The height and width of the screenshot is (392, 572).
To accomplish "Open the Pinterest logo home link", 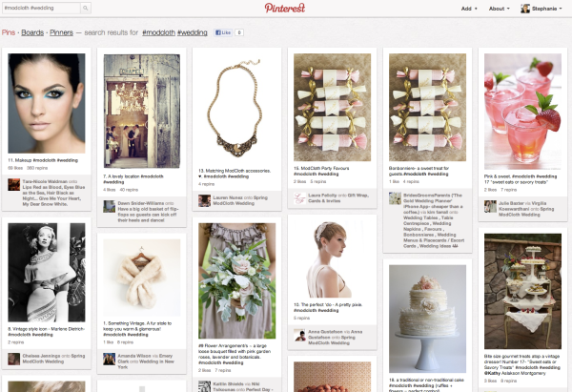I will point(285,8).
